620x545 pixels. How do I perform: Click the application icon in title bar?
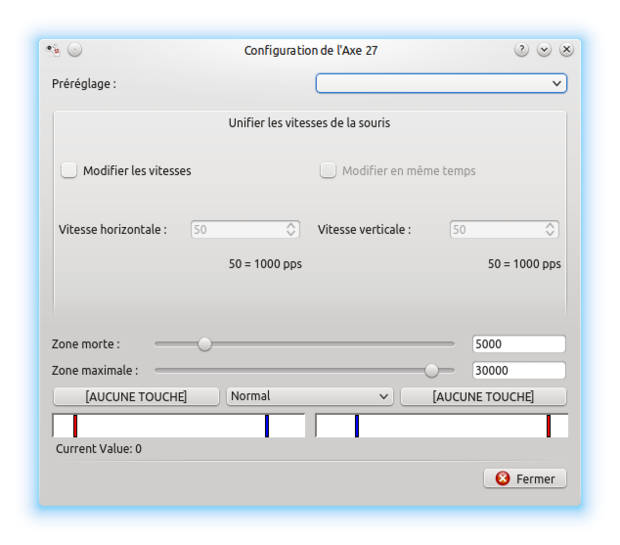point(55,50)
